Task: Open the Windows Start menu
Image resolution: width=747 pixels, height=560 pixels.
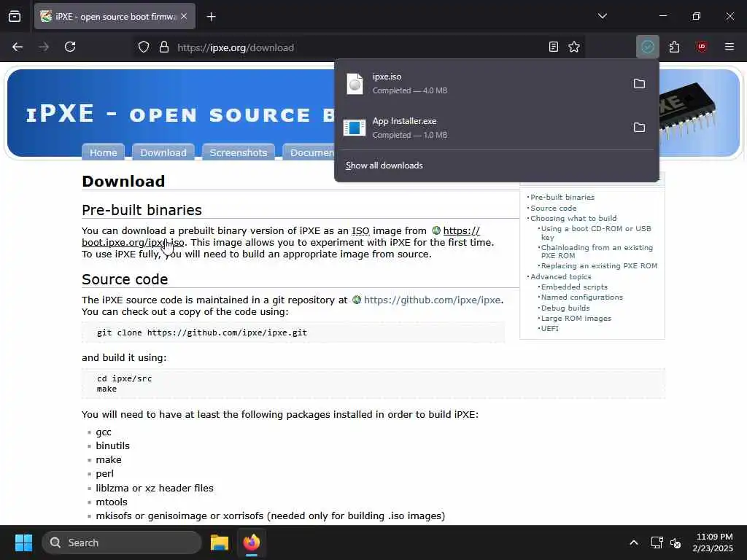Action: tap(23, 542)
